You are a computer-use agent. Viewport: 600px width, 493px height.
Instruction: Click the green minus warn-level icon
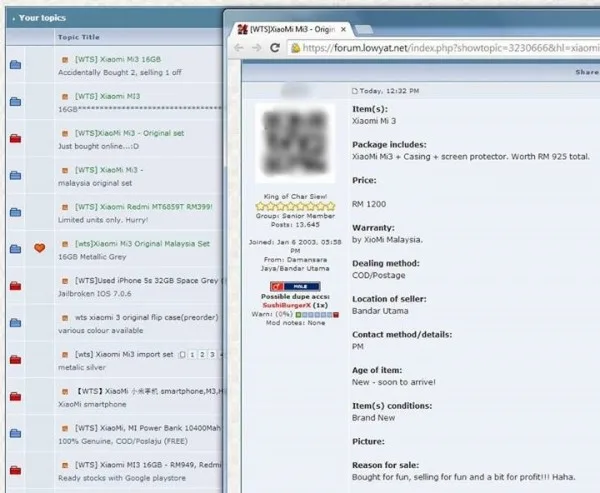click(x=298, y=315)
